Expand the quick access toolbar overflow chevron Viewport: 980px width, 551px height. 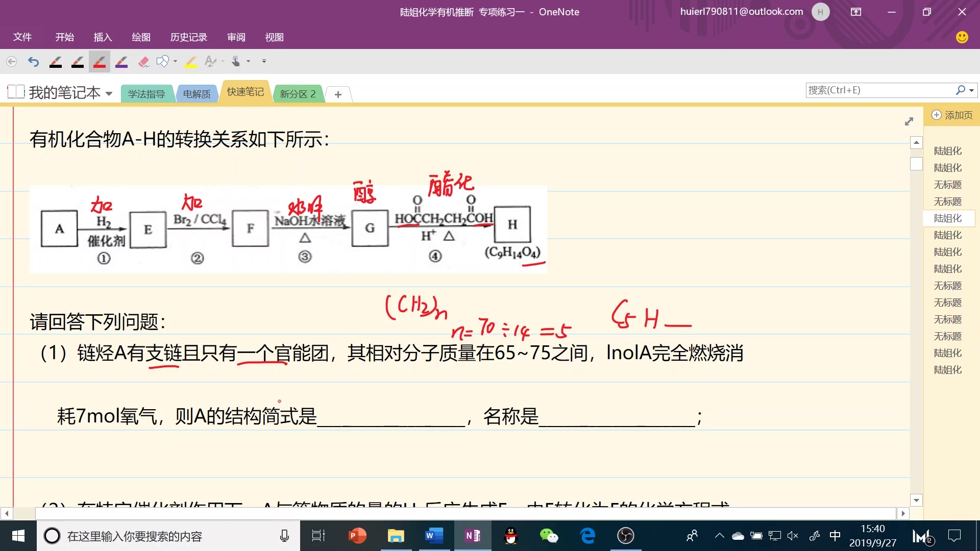264,61
